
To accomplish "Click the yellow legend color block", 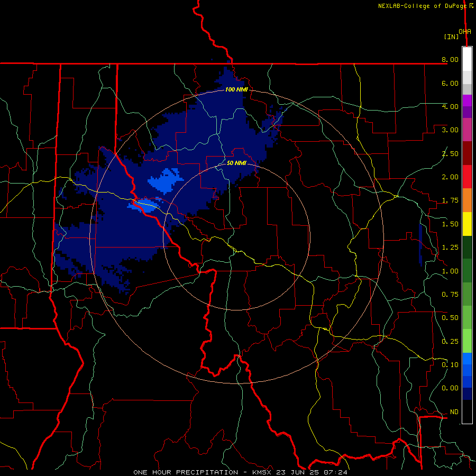I will coord(467,224).
